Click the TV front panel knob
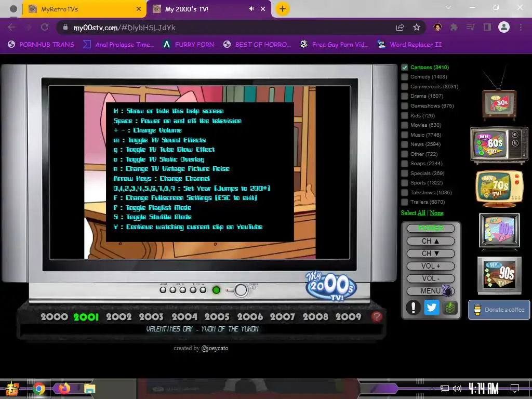Screen dimensions: 532x399 point(241,290)
